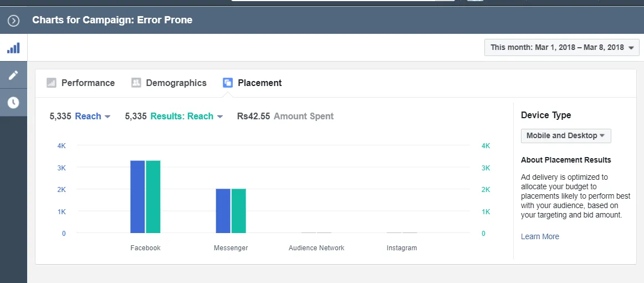The width and height of the screenshot is (644, 283).
Task: Click the green Messenger results bar
Action: pyautogui.click(x=239, y=211)
